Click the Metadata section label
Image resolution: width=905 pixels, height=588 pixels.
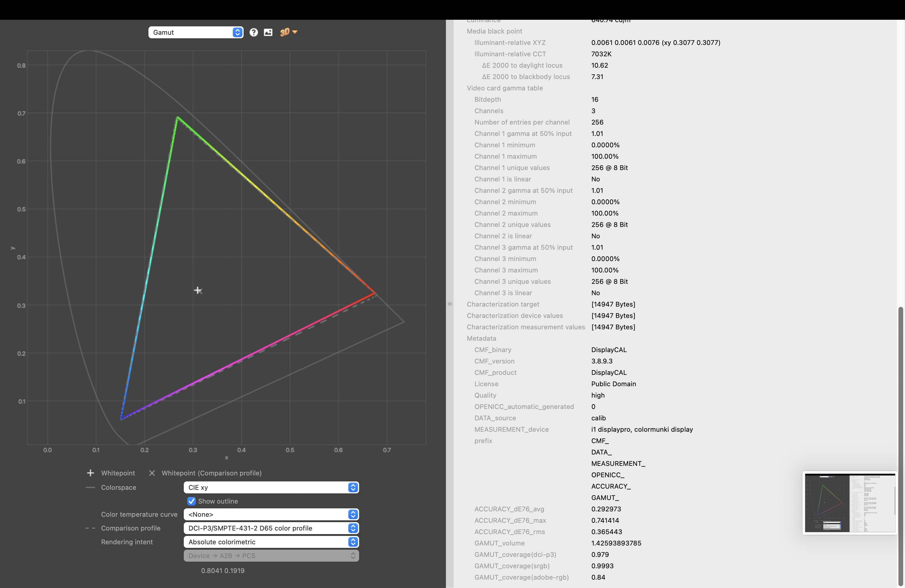coord(482,338)
